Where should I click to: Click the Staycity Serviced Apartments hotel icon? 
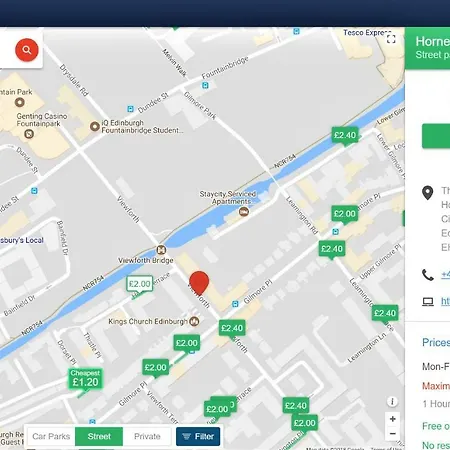[x=244, y=212]
